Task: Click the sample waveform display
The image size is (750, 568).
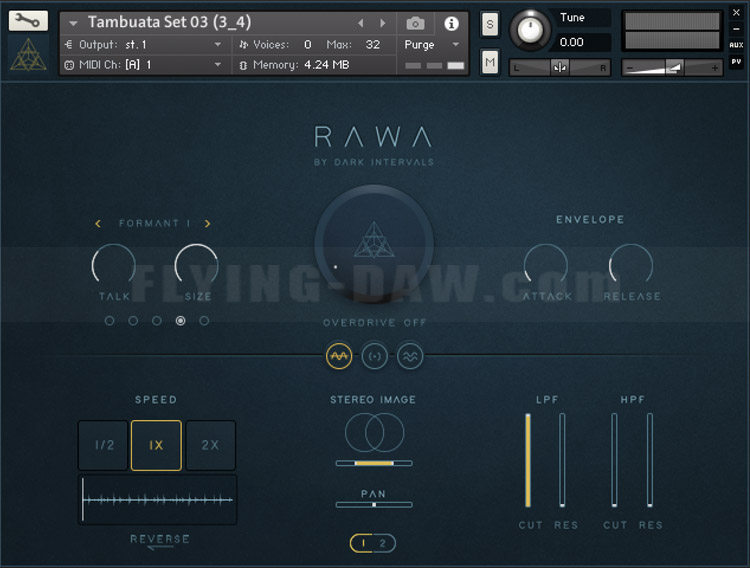Action: [x=157, y=500]
